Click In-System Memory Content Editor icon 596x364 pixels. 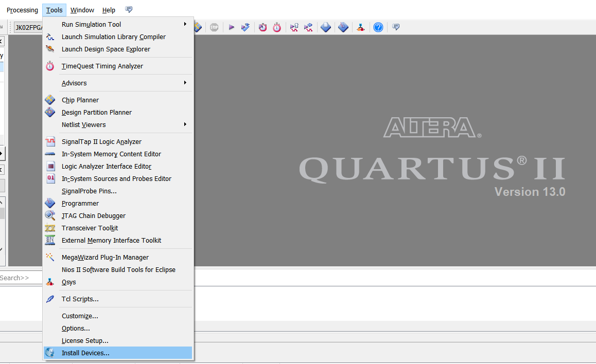tap(50, 154)
